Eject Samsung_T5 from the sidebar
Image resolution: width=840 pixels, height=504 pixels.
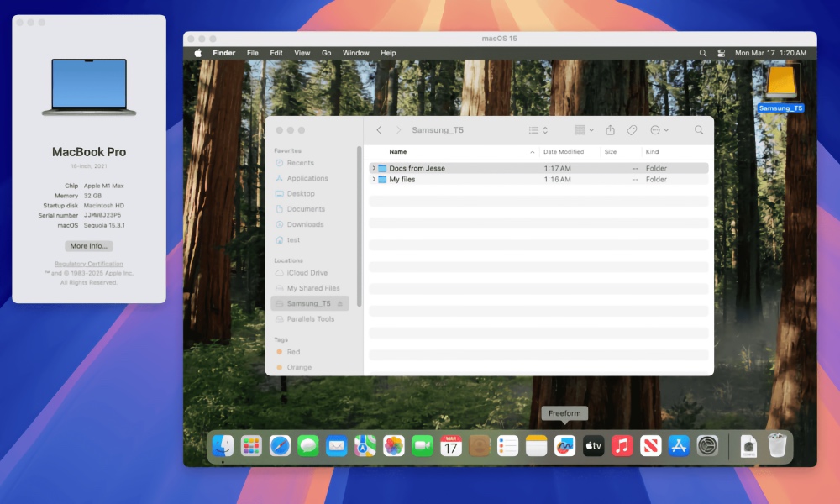[x=340, y=303]
